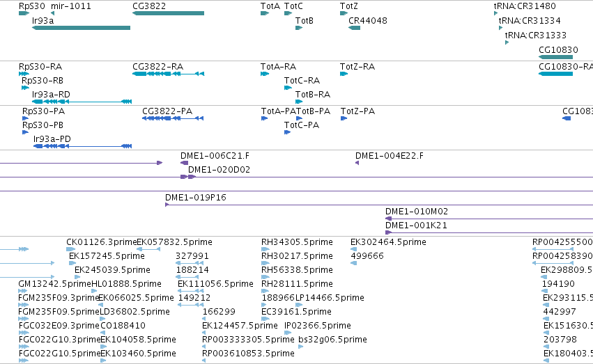Click the mir-1011 gene label
This screenshot has height=364, width=593.
[x=70, y=6]
